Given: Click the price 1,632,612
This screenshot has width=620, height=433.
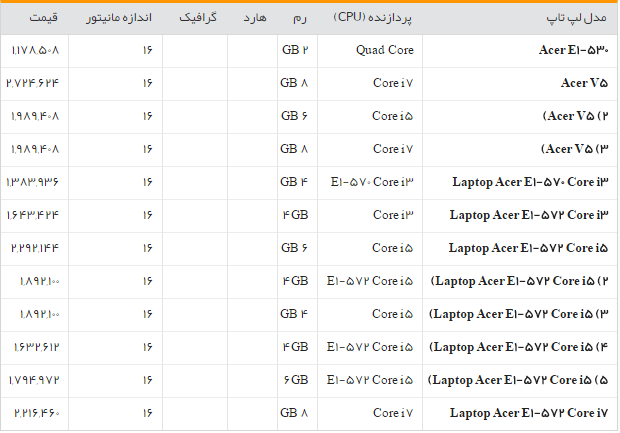Looking at the screenshot, I should [36, 347].
